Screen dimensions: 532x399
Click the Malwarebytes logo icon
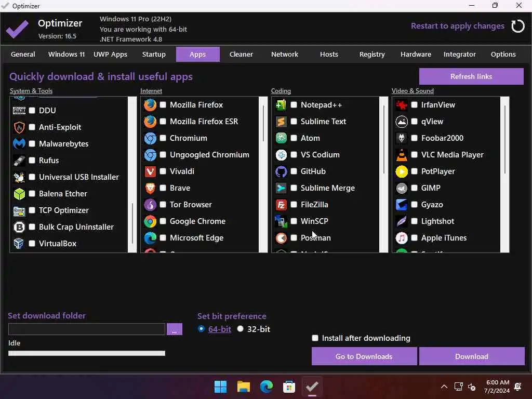tap(19, 144)
